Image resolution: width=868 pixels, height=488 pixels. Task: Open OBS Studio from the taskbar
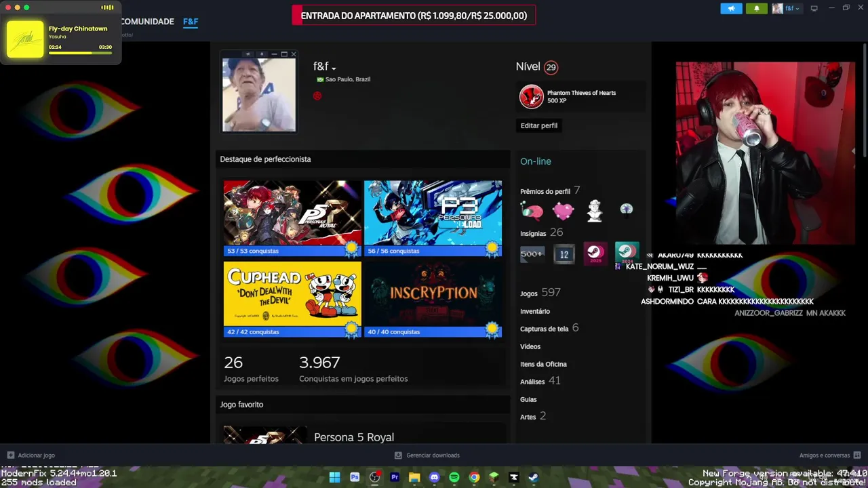[374, 477]
